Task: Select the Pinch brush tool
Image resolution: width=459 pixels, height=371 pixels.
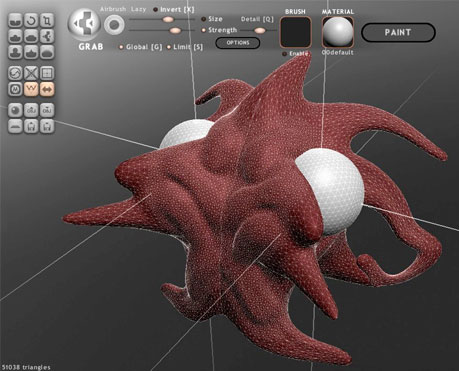Action: (31, 52)
